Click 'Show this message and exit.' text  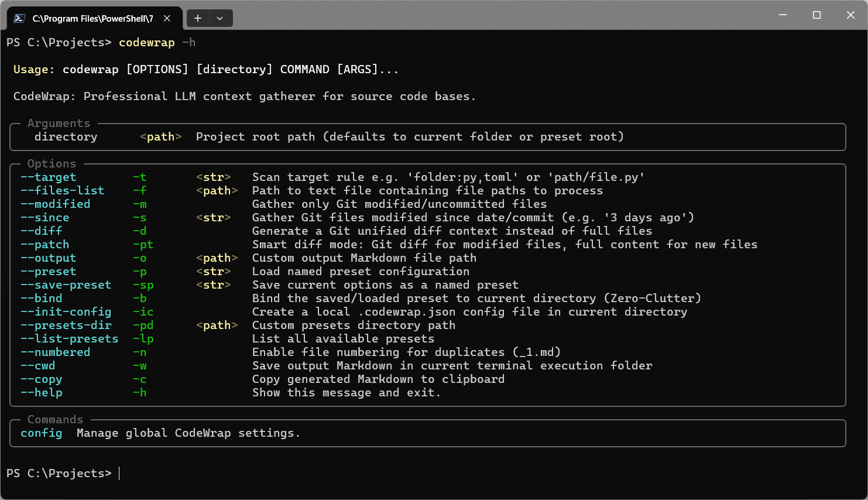pyautogui.click(x=346, y=393)
